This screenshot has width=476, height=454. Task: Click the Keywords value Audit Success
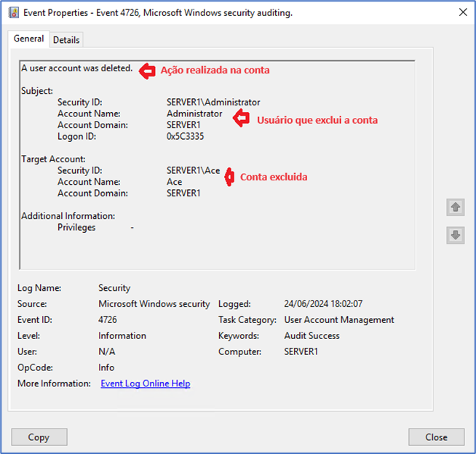(x=312, y=336)
